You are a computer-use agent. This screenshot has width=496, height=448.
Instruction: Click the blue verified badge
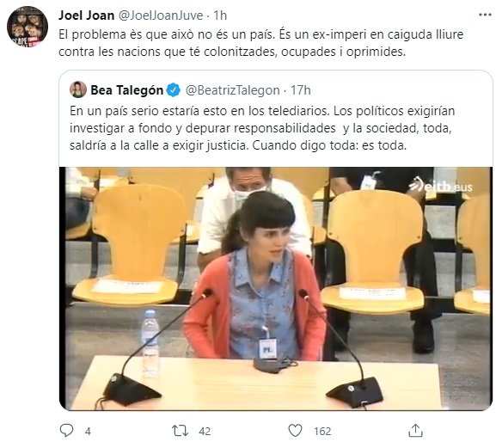[x=174, y=90]
